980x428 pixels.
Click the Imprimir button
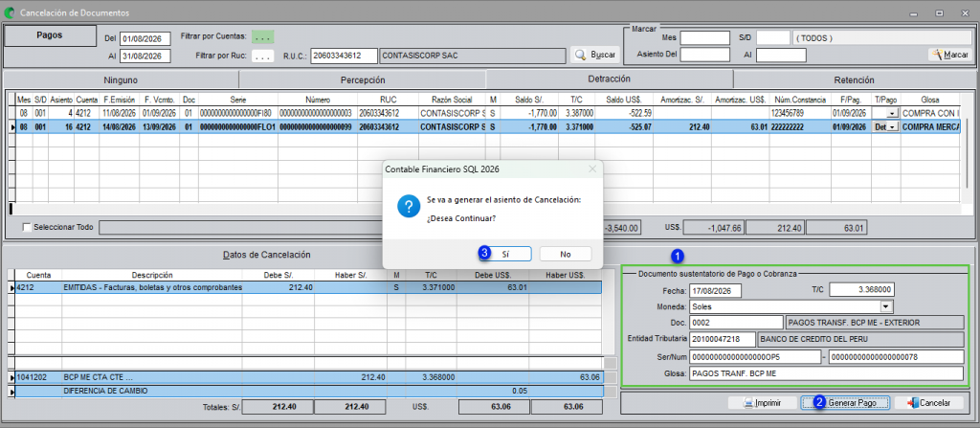coord(763,403)
